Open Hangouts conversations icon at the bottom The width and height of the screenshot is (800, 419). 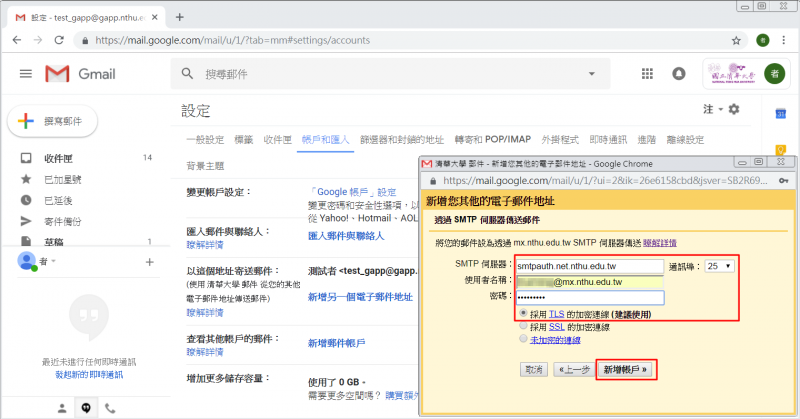pyautogui.click(x=86, y=408)
